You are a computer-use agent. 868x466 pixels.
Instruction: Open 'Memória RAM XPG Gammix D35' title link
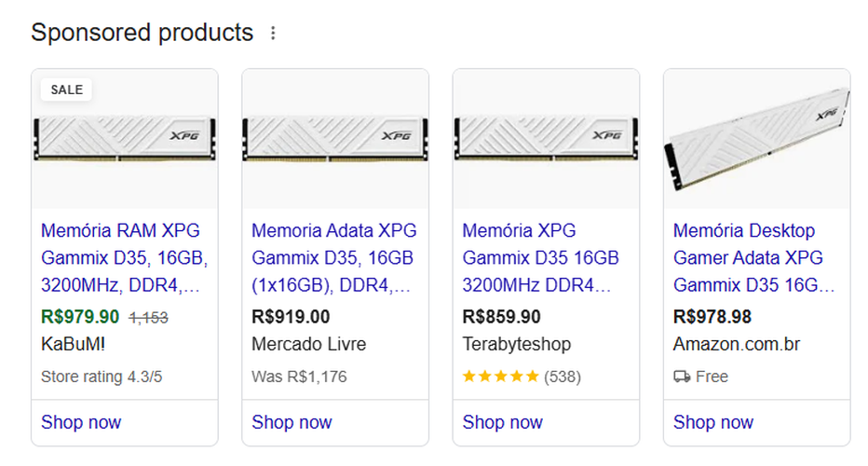pyautogui.click(x=124, y=257)
